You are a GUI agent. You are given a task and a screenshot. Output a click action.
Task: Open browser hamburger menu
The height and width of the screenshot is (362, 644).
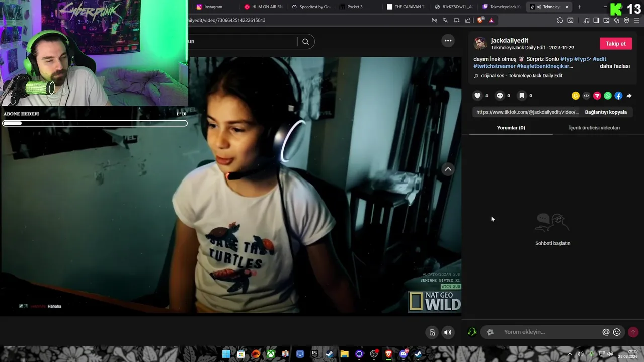(636, 20)
